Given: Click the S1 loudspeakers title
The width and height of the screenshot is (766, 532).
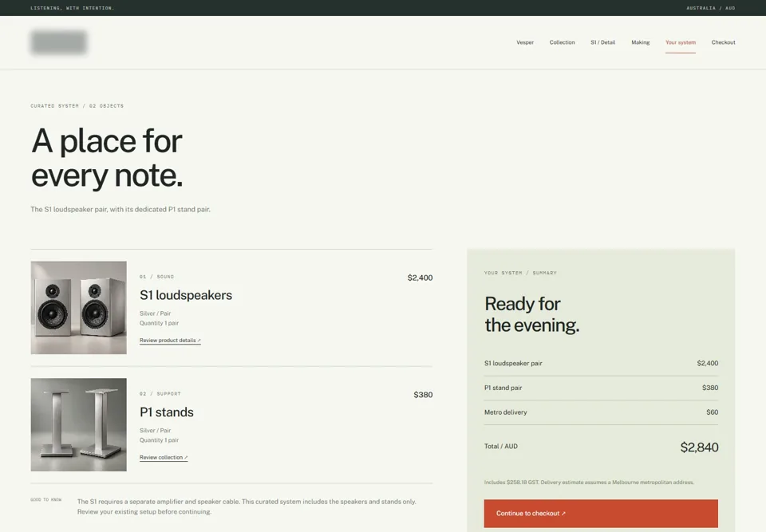Looking at the screenshot, I should tap(186, 295).
